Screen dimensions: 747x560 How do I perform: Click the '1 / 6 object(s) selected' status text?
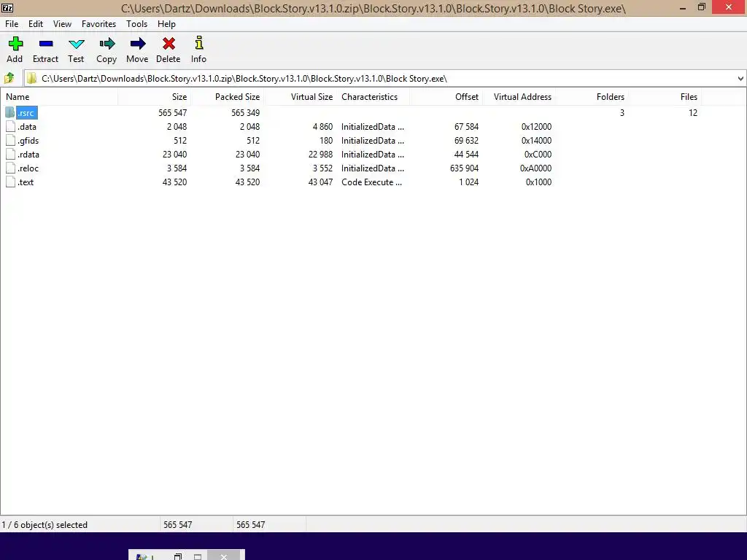(x=44, y=525)
